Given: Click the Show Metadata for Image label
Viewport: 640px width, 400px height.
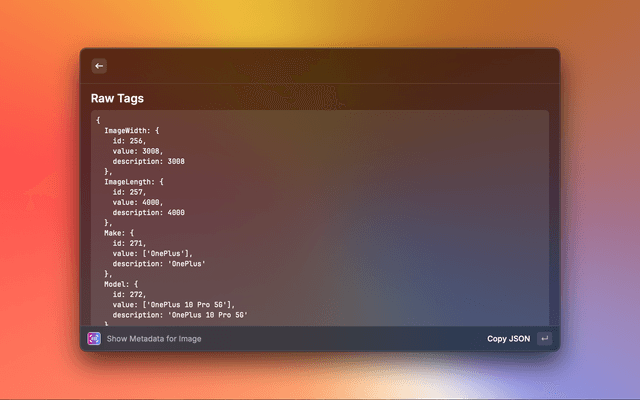Looking at the screenshot, I should tap(154, 339).
